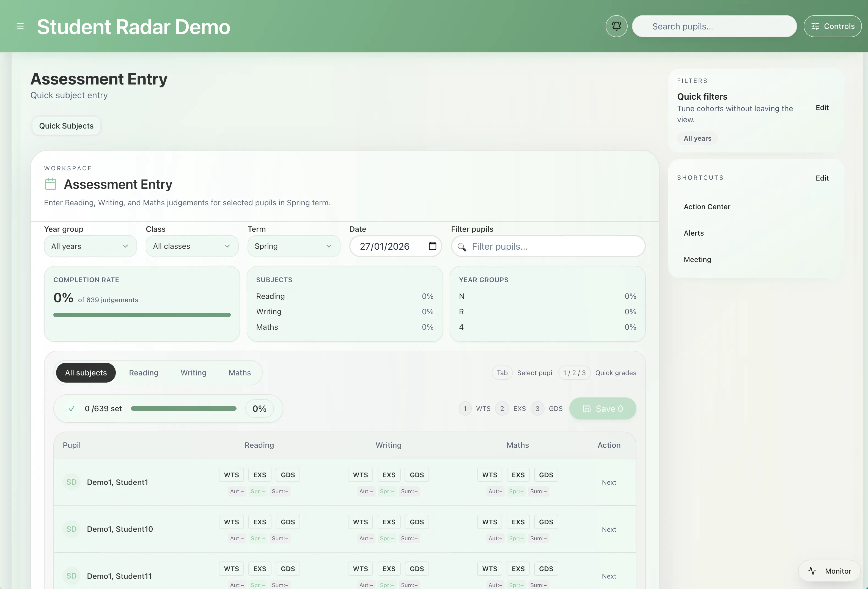
Task: Click the Search pupils input field
Action: tap(714, 26)
